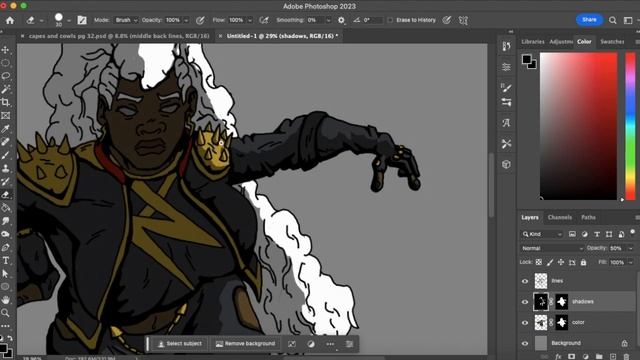Select the Brush tool in toolbar
Image resolution: width=640 pixels, height=360 pixels.
point(6,155)
